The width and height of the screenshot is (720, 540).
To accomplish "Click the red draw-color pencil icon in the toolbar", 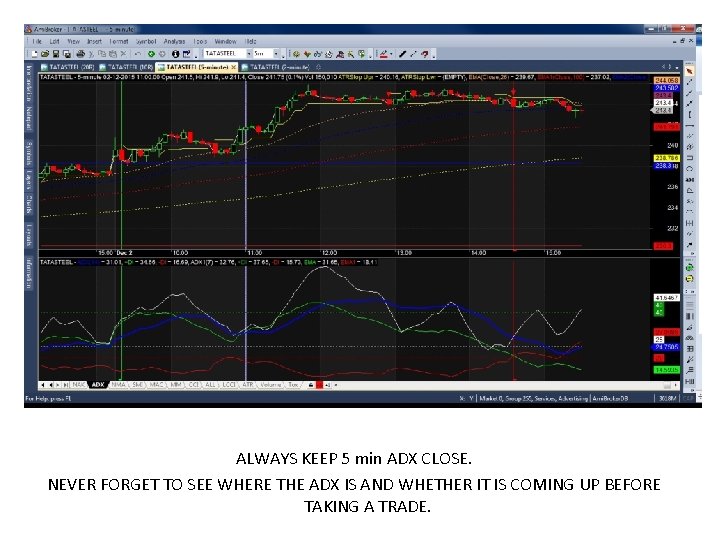I will [383, 54].
